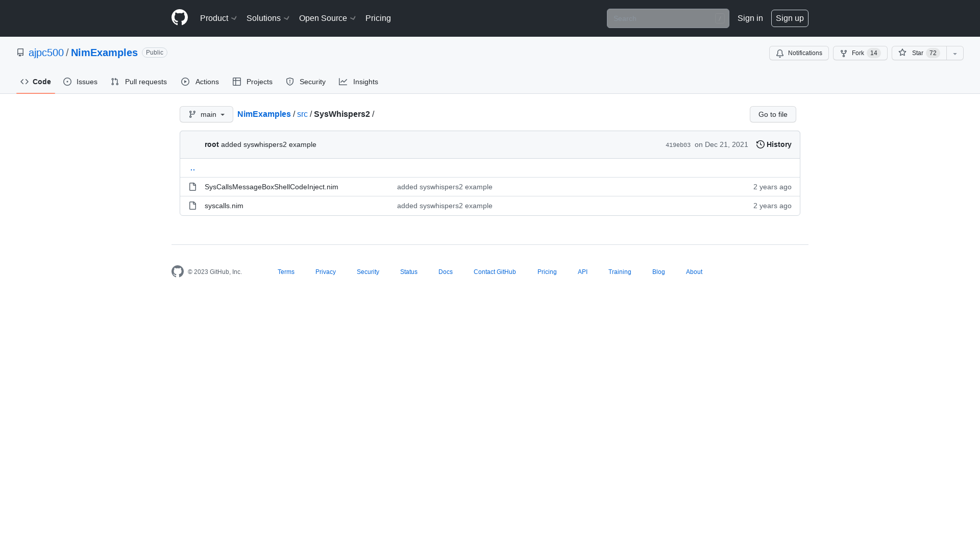This screenshot has width=980, height=551.
Task: Open footer Privacy link
Action: (326, 272)
